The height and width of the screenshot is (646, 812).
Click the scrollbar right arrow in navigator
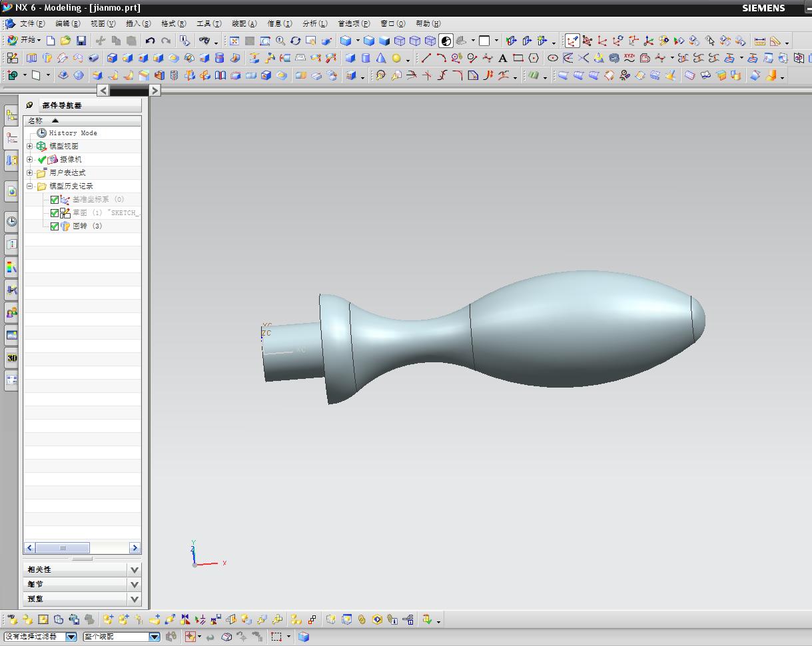tap(135, 548)
